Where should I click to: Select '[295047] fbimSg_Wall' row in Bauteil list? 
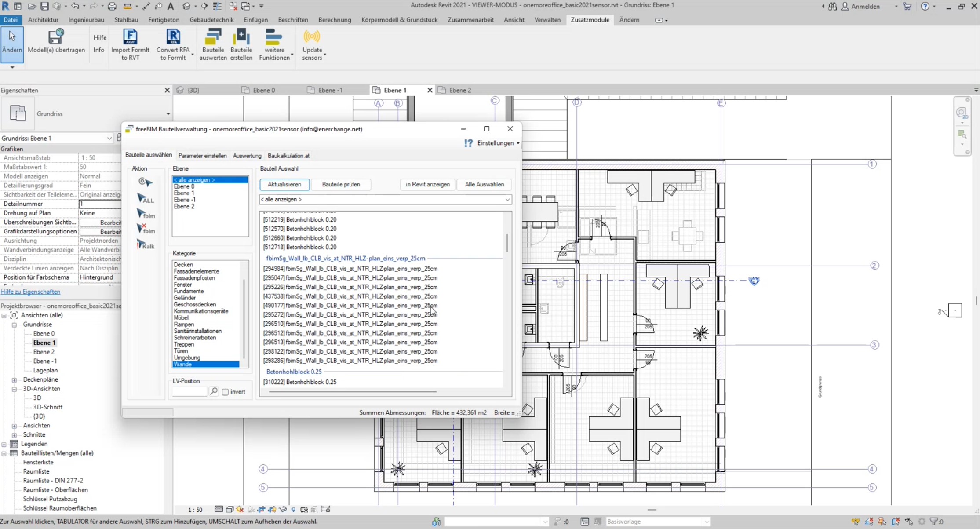tap(350, 278)
